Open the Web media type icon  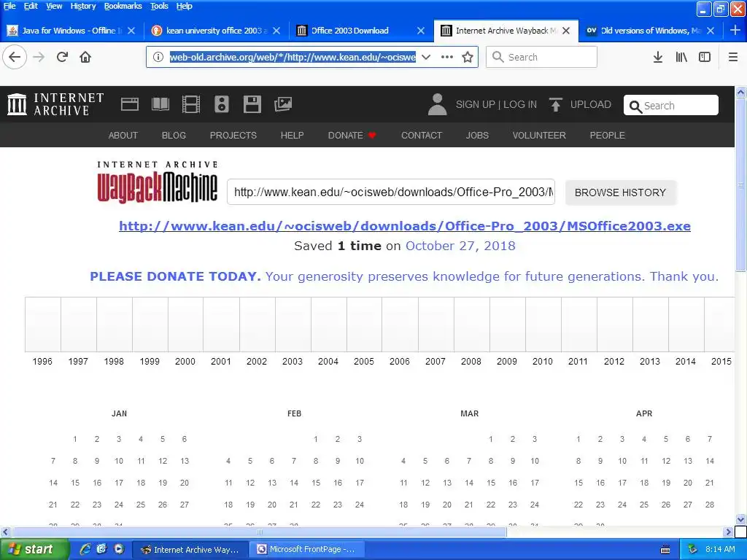(x=130, y=104)
